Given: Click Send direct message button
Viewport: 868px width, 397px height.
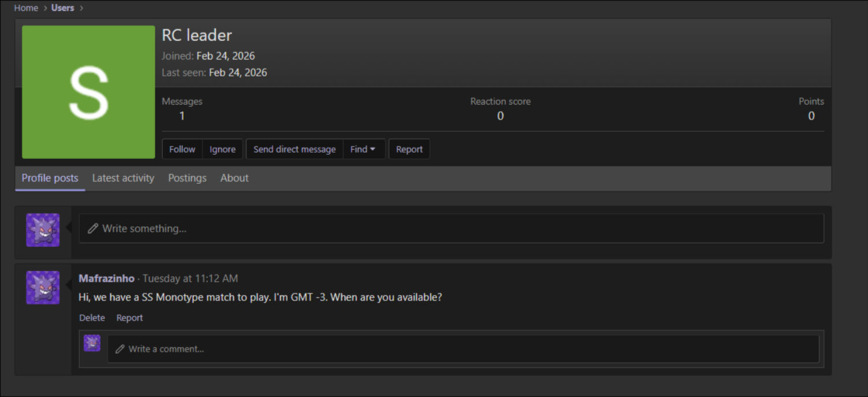Looking at the screenshot, I should [x=295, y=149].
